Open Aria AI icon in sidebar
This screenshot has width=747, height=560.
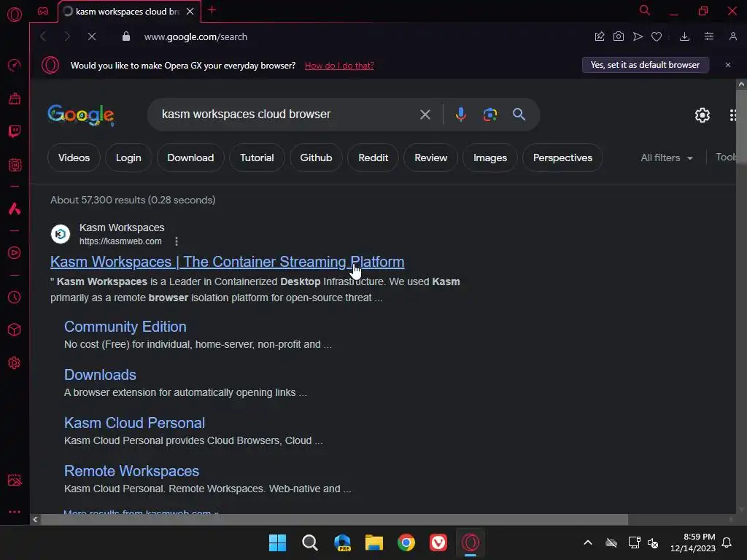[x=15, y=209]
